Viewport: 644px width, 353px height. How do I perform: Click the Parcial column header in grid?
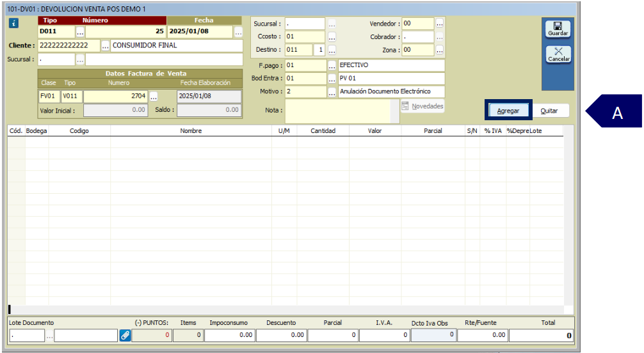(x=433, y=131)
